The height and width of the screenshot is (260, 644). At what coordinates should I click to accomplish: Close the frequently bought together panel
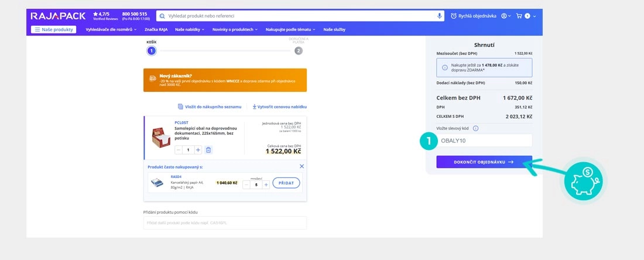302,166
